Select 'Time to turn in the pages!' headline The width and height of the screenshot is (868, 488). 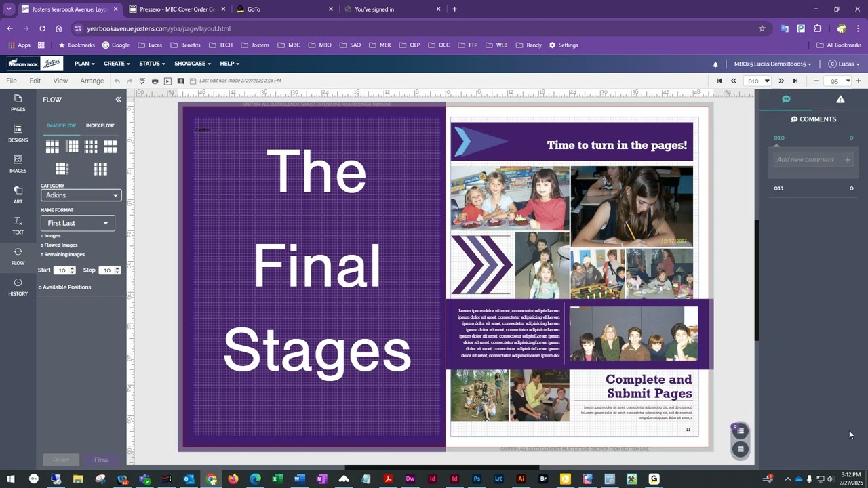click(x=616, y=145)
